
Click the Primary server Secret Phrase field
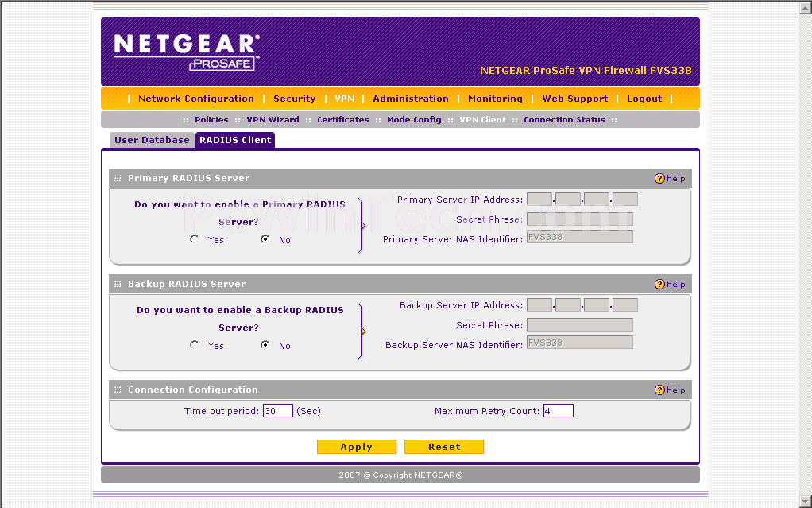(x=580, y=219)
